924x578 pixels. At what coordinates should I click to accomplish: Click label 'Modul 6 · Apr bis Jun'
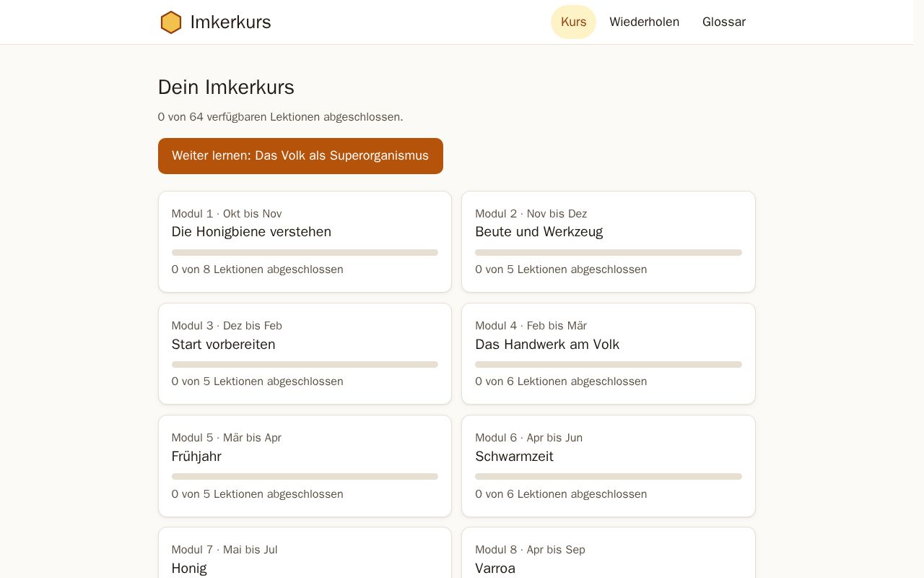coord(529,438)
